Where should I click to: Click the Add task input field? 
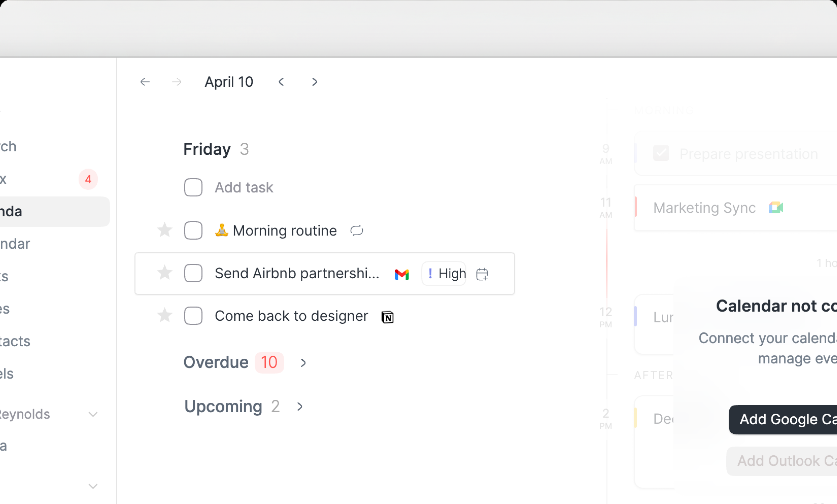click(x=244, y=188)
